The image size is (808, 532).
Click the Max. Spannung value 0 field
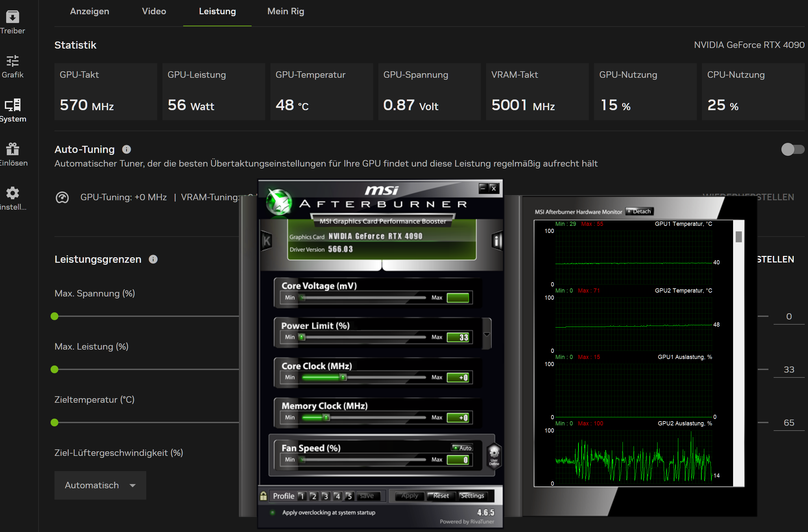789,316
